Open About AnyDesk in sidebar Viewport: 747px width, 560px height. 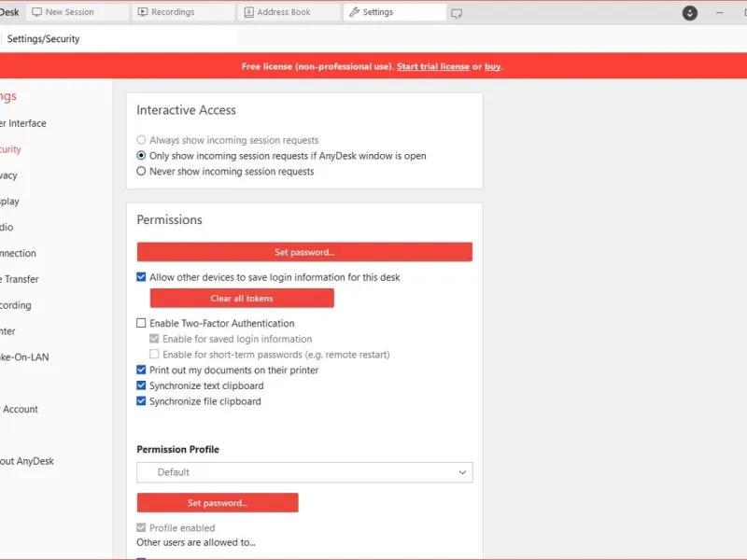[27, 461]
